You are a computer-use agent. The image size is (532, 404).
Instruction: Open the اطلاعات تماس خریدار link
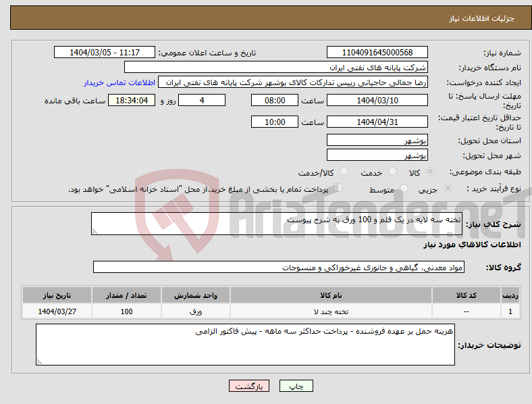pos(119,82)
